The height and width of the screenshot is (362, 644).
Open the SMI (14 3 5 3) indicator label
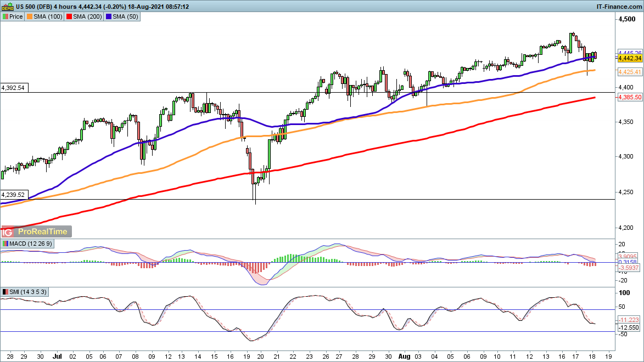(29, 292)
